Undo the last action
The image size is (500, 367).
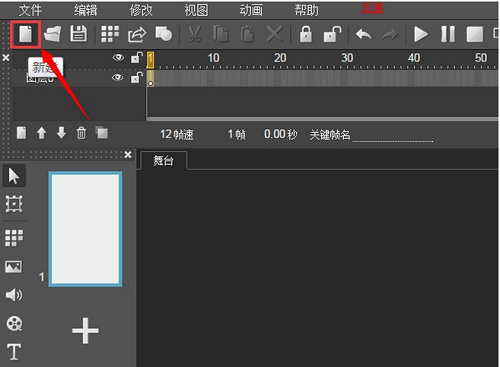pos(364,34)
